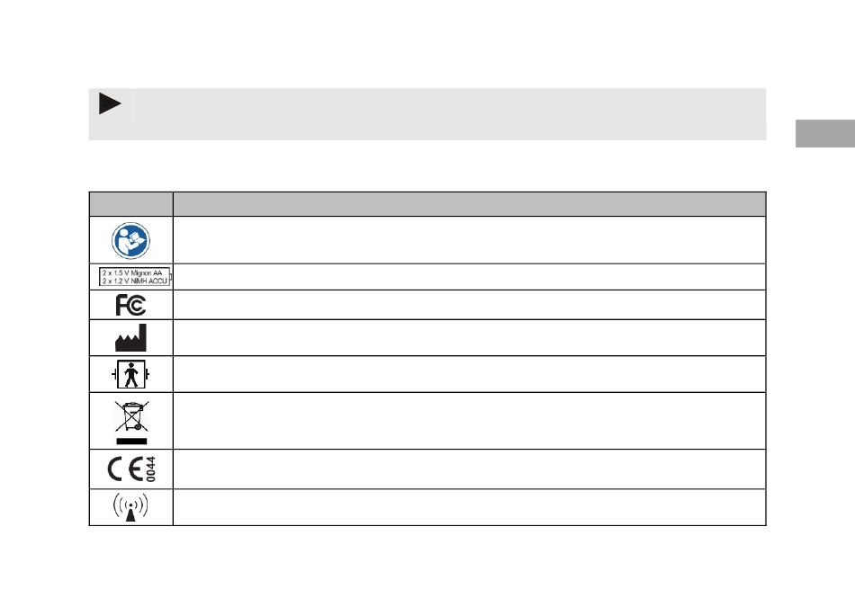Select the gray header cell above the symbols
Screen dimensions: 855x616
[130, 204]
